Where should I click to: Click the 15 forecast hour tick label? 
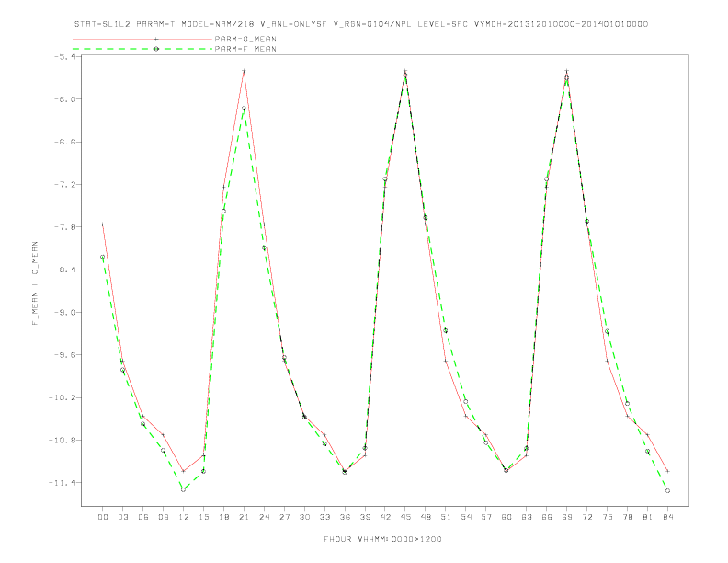click(203, 517)
